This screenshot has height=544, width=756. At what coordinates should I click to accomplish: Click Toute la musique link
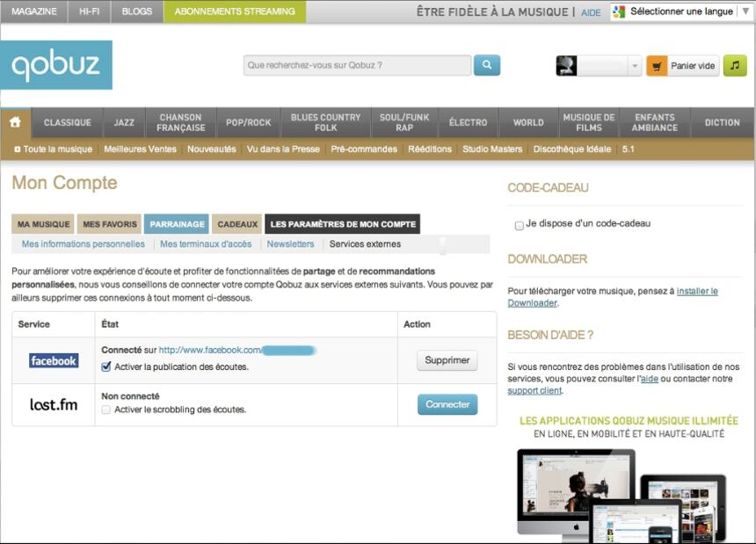pos(57,149)
